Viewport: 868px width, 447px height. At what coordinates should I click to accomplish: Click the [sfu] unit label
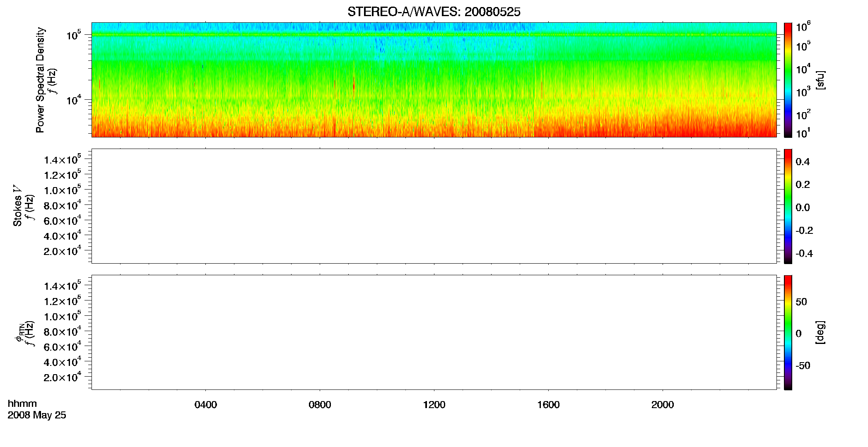tap(820, 80)
